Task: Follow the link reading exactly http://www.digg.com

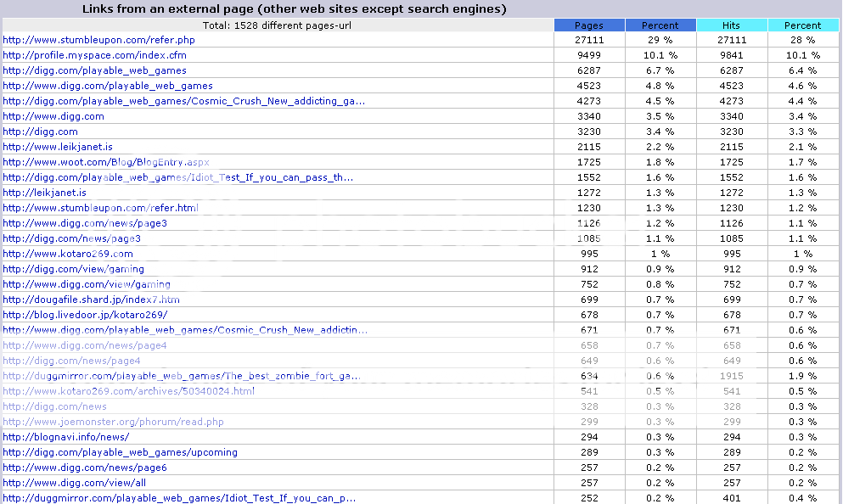Action: 53,116
